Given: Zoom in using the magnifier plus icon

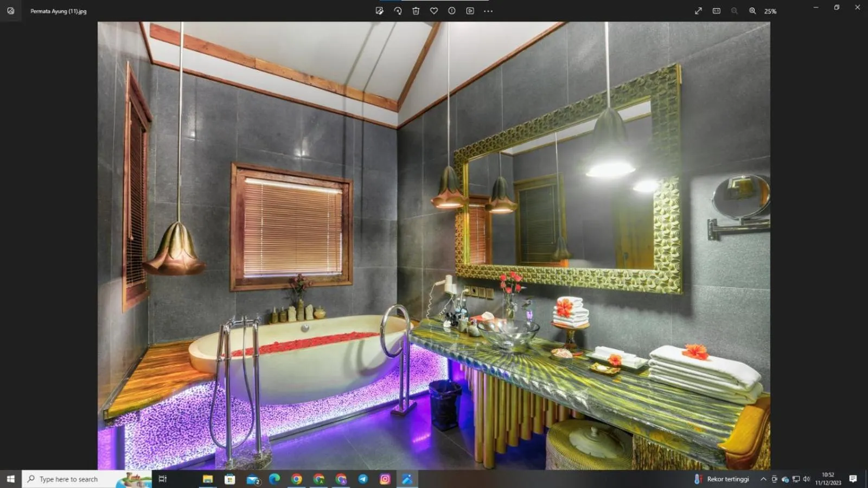Looking at the screenshot, I should click(x=752, y=11).
